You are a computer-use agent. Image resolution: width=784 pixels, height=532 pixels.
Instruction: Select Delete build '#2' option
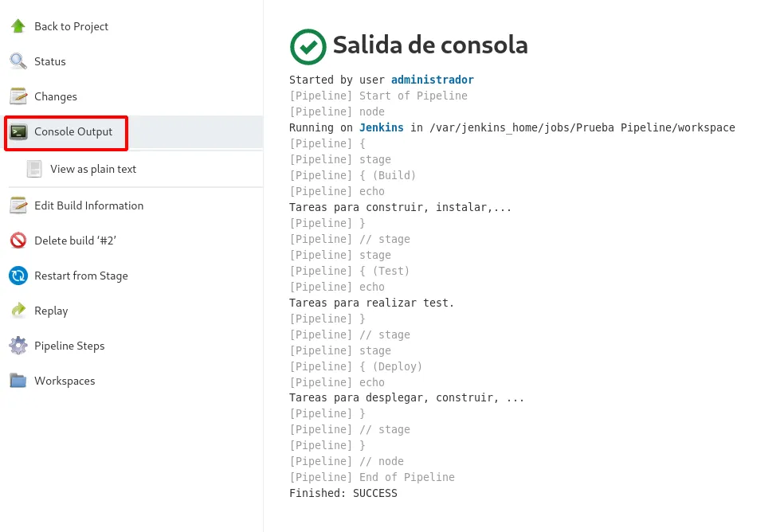(x=75, y=241)
